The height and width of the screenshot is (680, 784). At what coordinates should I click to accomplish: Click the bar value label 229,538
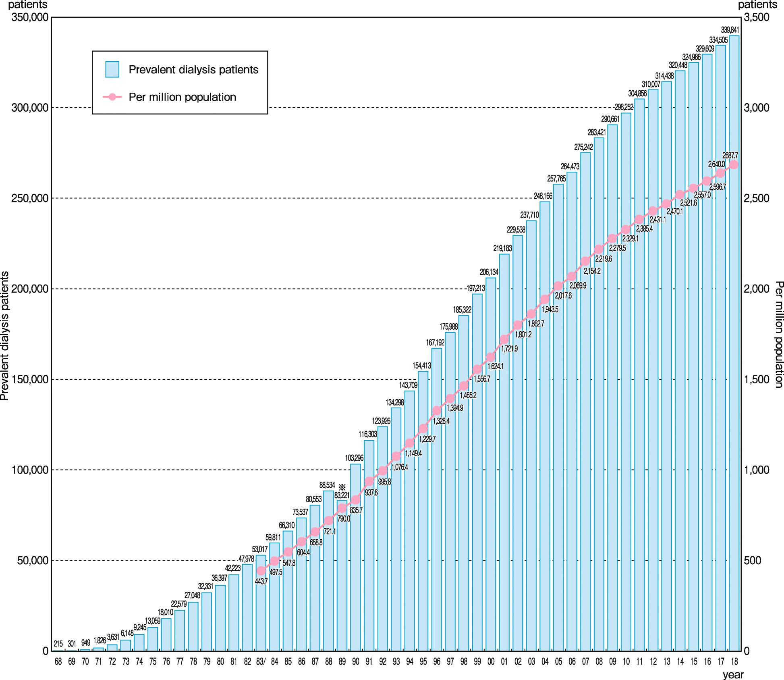pos(516,230)
